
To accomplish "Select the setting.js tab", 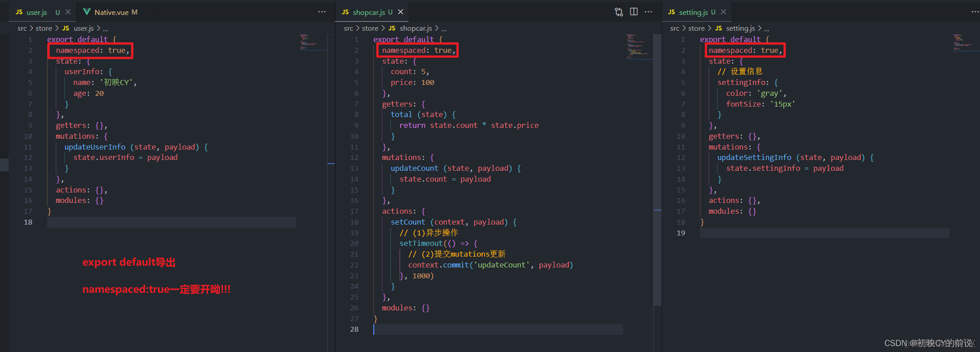I will 693,12.
